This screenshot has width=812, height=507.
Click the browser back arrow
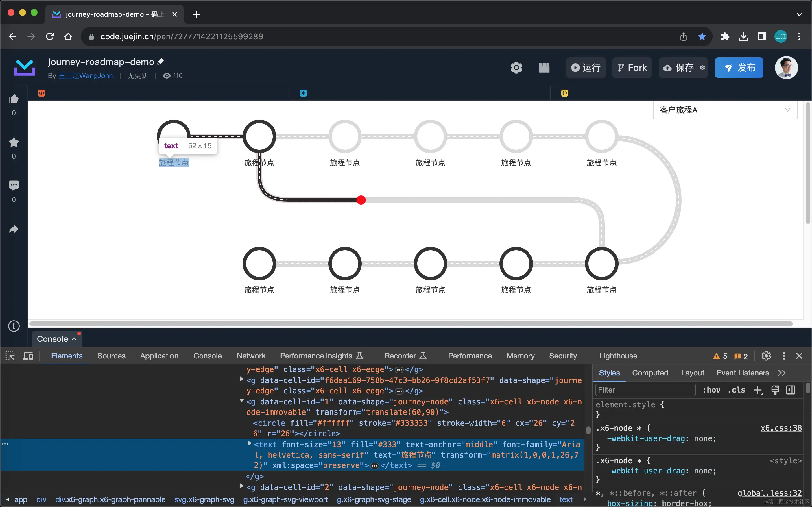13,36
